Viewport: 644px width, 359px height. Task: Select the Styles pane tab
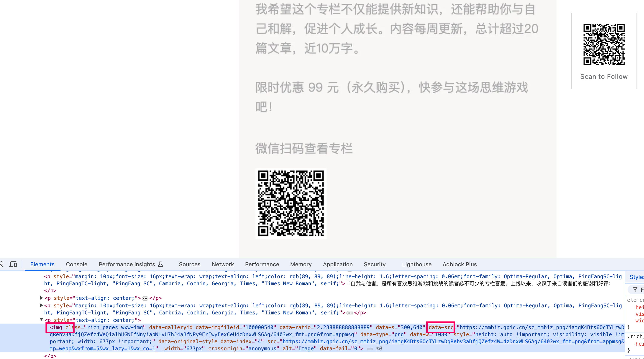636,277
